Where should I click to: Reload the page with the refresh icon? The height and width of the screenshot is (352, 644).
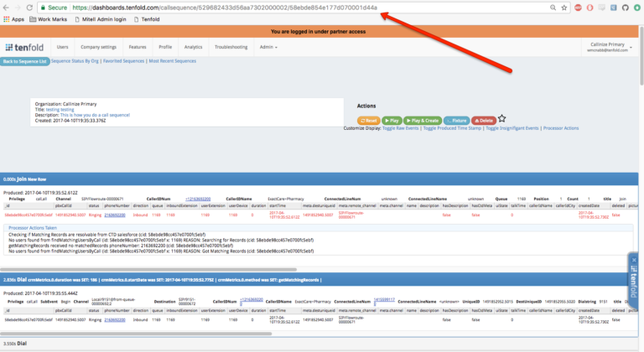29,8
